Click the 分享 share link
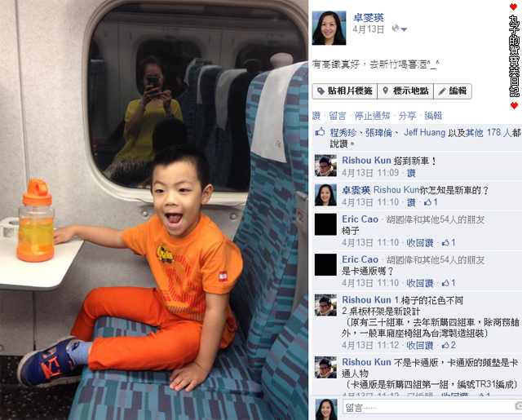This screenshot has width=522, height=420. [x=407, y=116]
